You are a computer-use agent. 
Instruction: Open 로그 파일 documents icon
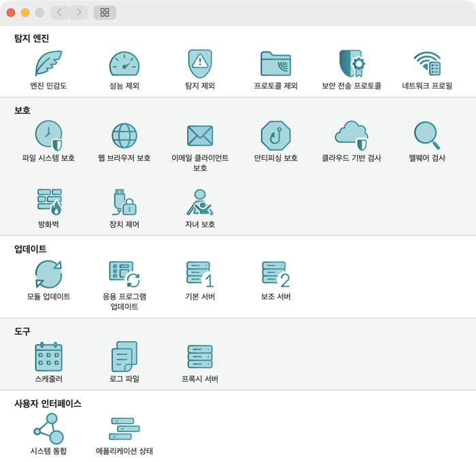tap(124, 357)
